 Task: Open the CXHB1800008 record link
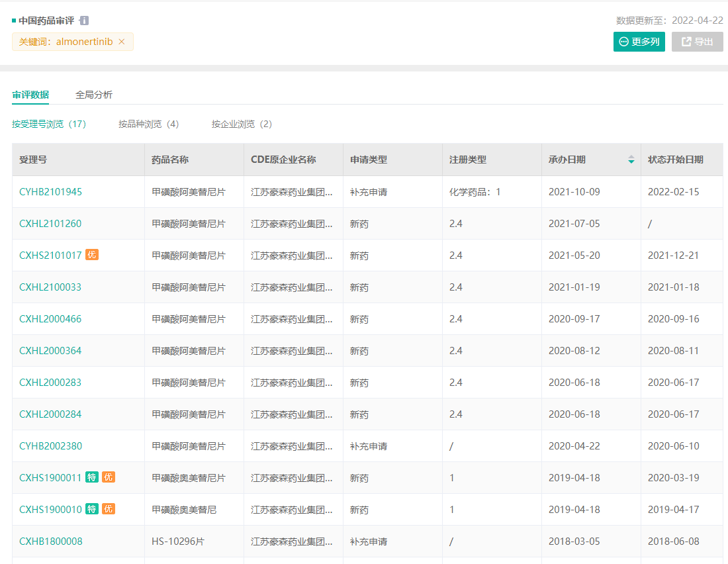click(51, 541)
